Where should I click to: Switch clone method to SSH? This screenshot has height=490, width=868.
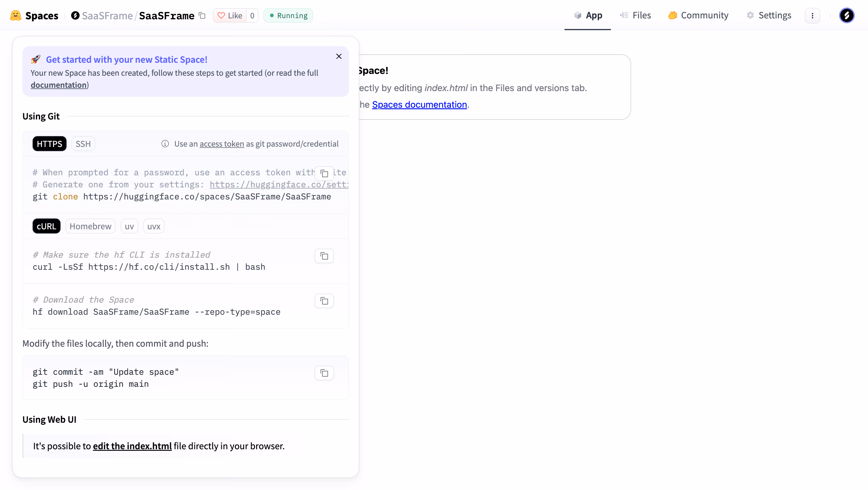[x=83, y=144]
